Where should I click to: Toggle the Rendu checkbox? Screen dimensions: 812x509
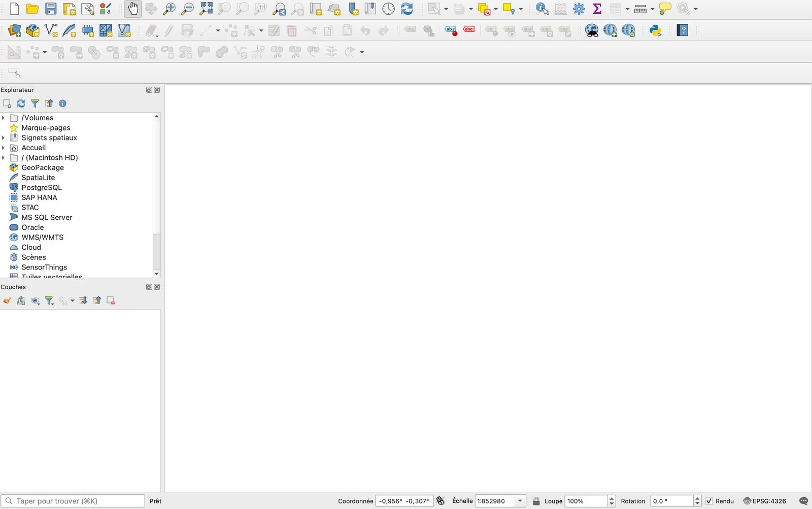click(709, 501)
